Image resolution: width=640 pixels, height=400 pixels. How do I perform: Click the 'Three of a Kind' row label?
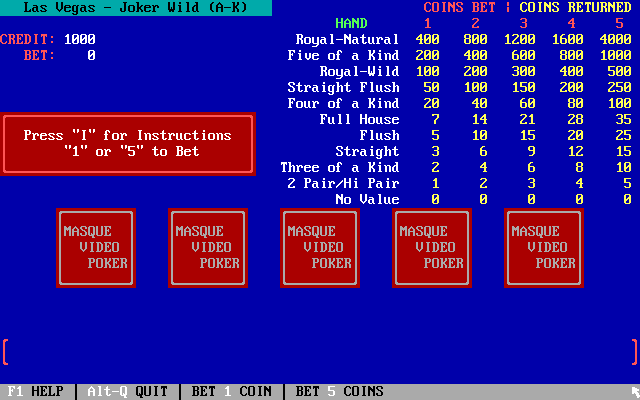pyautogui.click(x=340, y=167)
